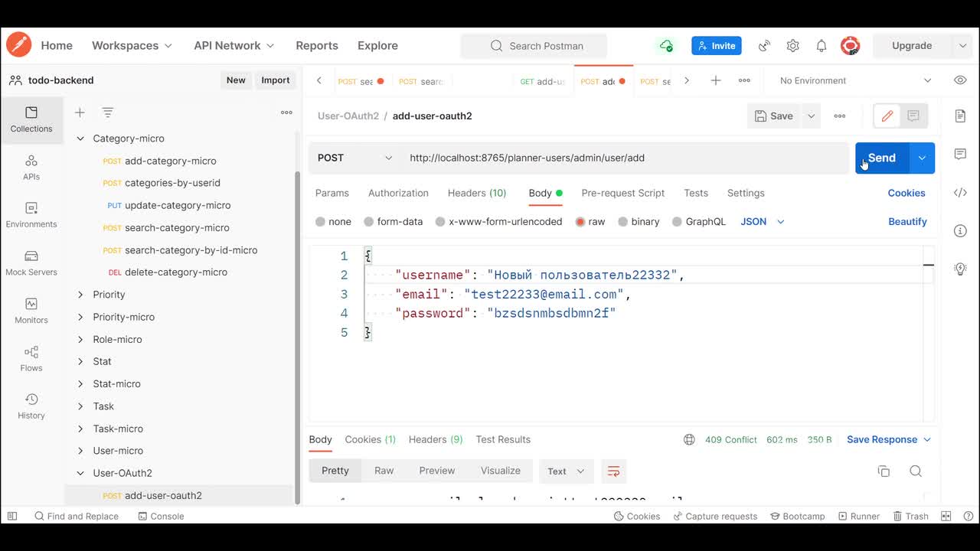Collapse the User-OAuth2 folder
The image size is (980, 551).
tap(80, 473)
